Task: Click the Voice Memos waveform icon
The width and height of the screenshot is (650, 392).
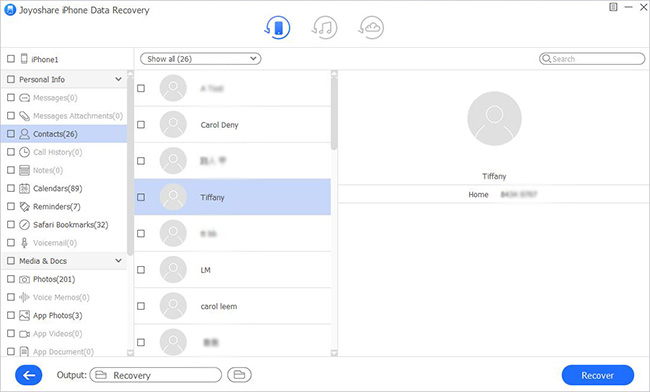Action: [24, 297]
